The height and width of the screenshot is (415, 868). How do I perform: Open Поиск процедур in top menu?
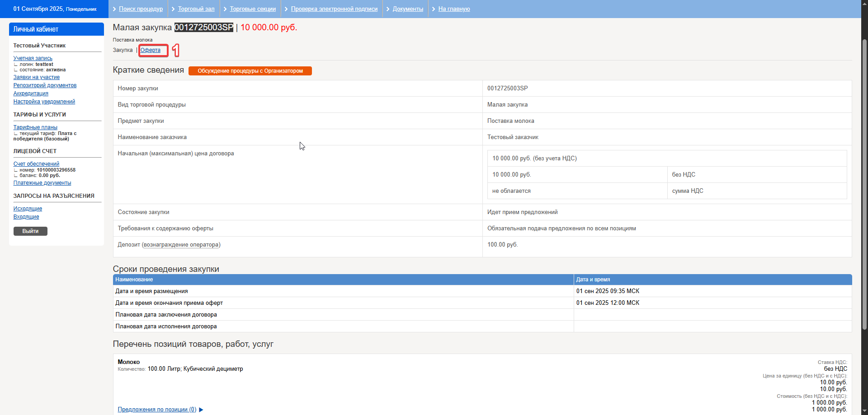(141, 9)
